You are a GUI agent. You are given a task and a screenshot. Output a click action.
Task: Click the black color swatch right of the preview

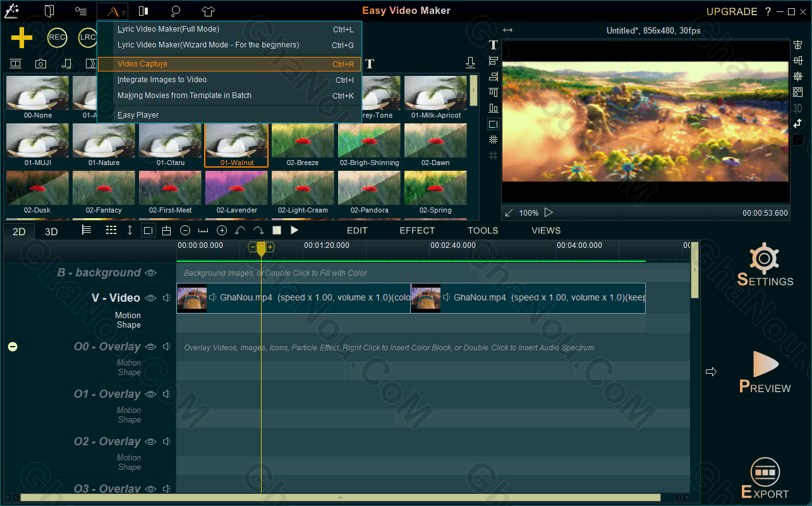click(798, 140)
